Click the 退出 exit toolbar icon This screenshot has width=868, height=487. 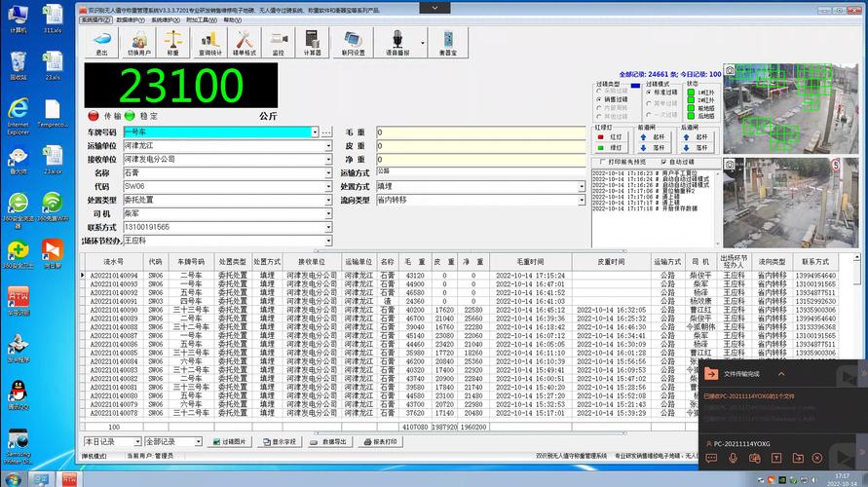(102, 43)
